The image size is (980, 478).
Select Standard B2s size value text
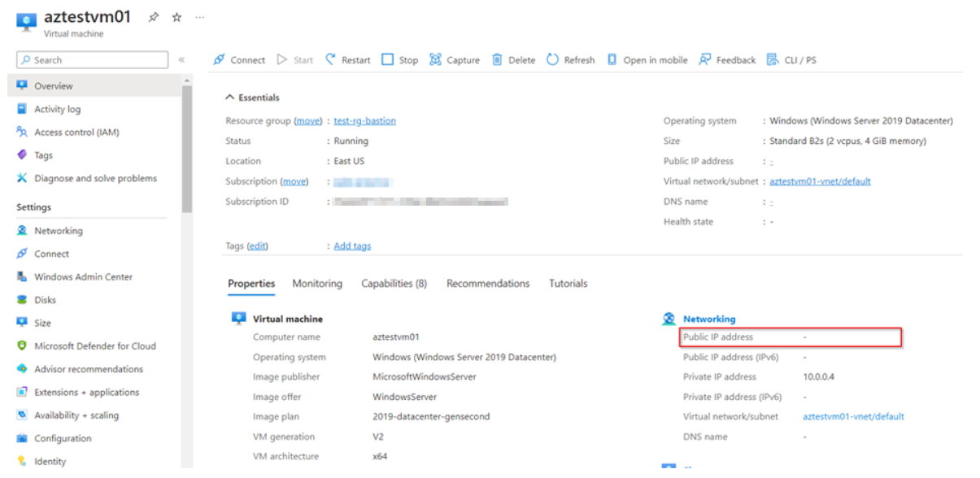(x=847, y=141)
